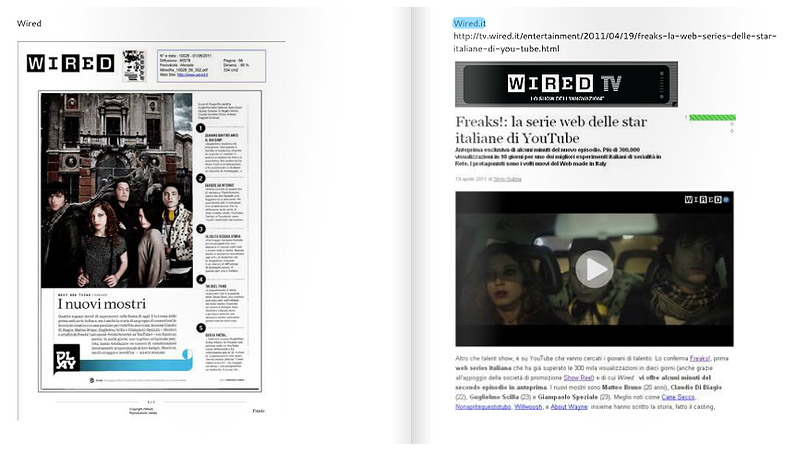Open the author link Silvio Gulizia
This screenshot has height=452, width=801.
tap(507, 179)
